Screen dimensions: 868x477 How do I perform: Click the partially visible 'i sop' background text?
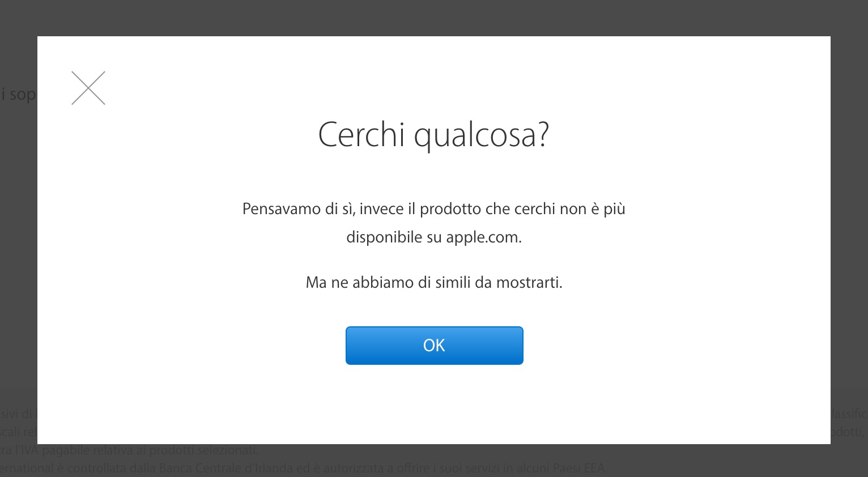18,94
